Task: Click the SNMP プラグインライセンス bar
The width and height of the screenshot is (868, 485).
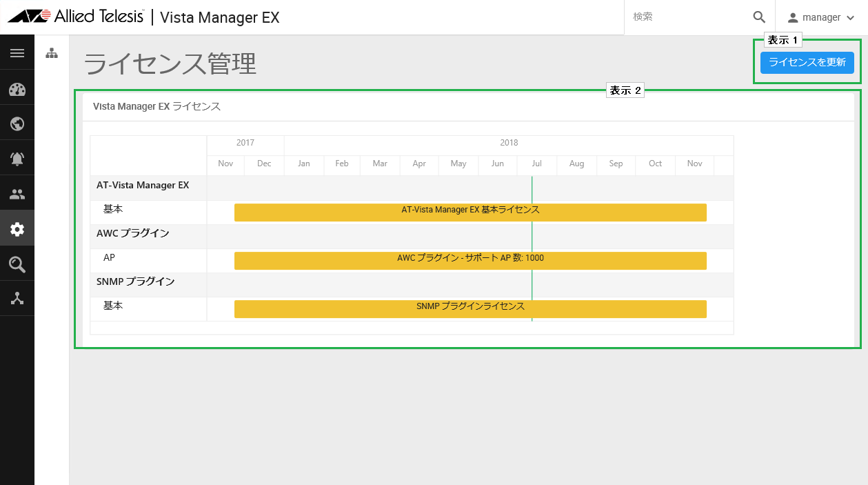Action: [x=470, y=309]
